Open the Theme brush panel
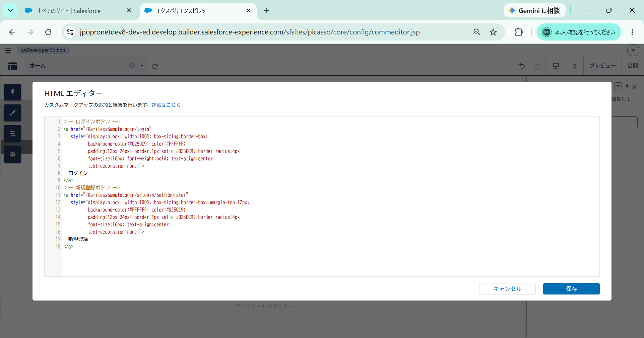This screenshot has width=644, height=338. [13, 113]
